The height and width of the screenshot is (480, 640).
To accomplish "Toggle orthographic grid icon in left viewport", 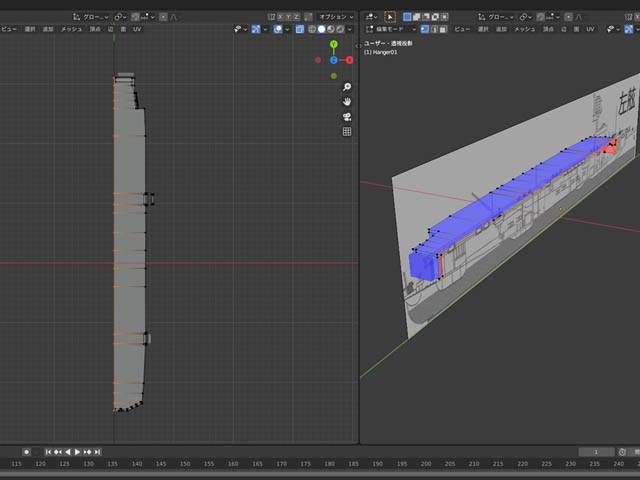I will pyautogui.click(x=347, y=131).
